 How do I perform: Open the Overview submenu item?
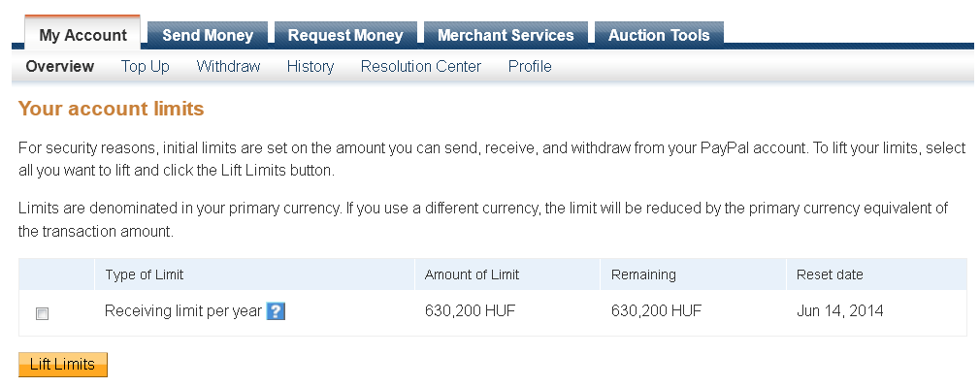point(60,66)
